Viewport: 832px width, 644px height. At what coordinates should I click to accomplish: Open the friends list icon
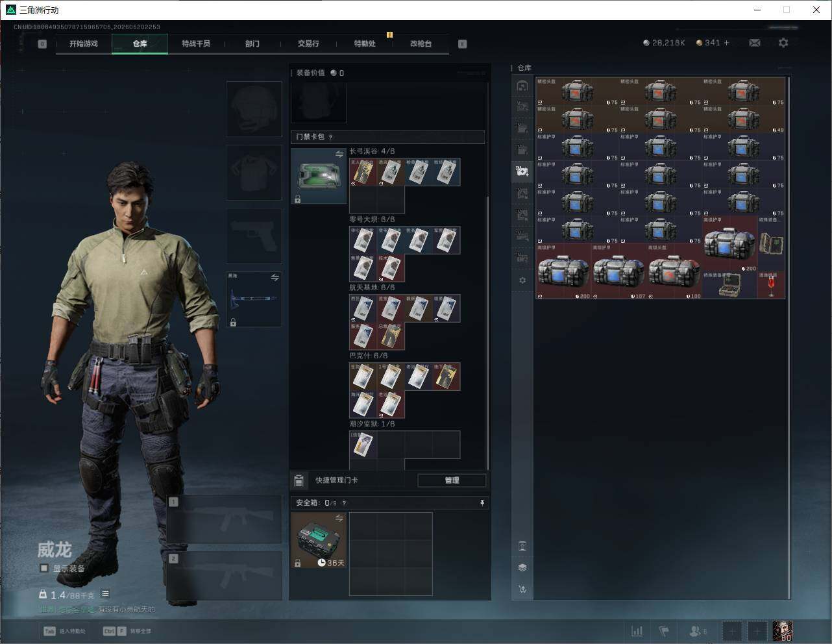pos(698,631)
